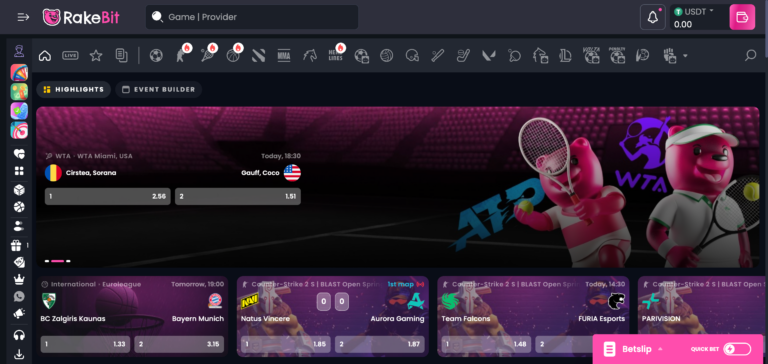The image size is (768, 364).
Task: Select the ice hockey stick icon
Action: coord(463,56)
